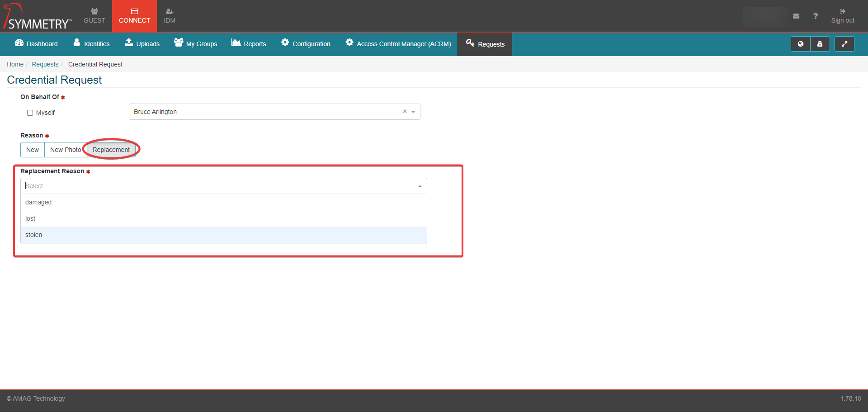The image size is (868, 412).
Task: Switch to the GUEST module
Action: (x=94, y=16)
